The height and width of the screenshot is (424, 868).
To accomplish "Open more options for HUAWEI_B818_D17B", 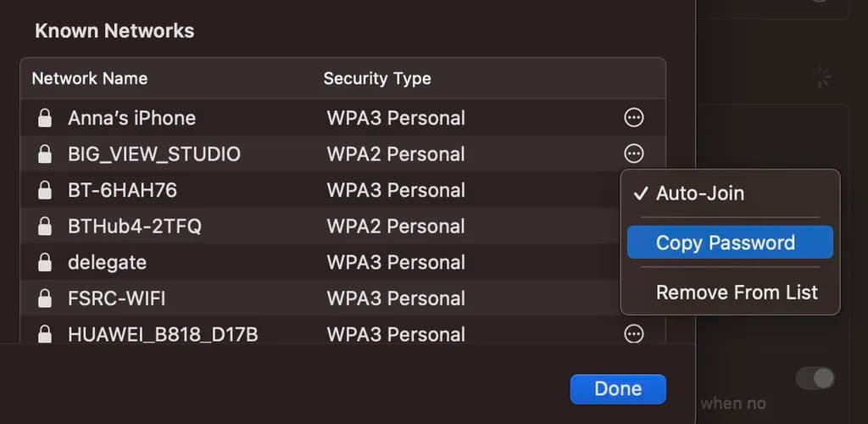I will (x=633, y=334).
